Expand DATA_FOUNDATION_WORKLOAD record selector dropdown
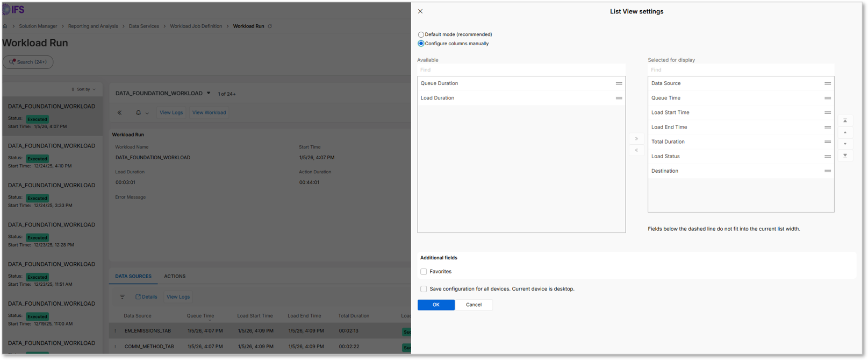The width and height of the screenshot is (868, 360). (209, 93)
